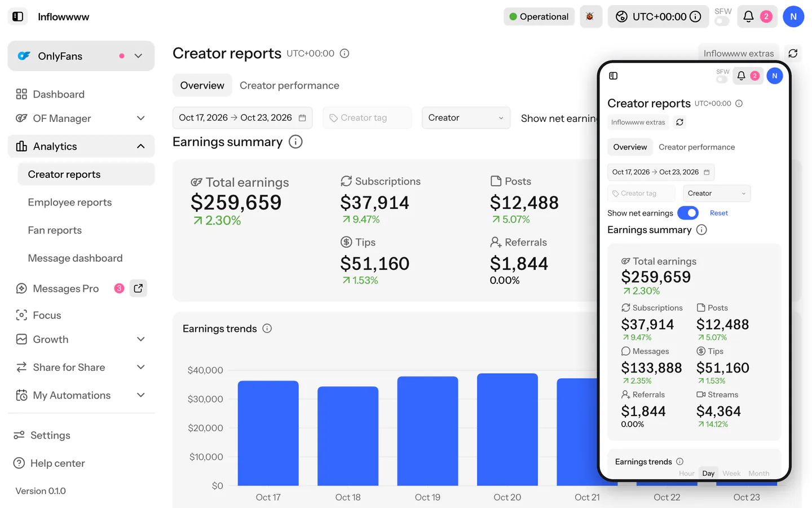812x508 pixels.
Task: Open Employee reports in sidebar
Action: (x=70, y=202)
